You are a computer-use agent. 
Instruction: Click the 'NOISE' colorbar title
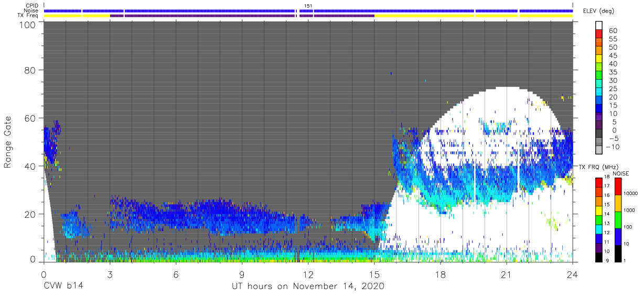(621, 173)
